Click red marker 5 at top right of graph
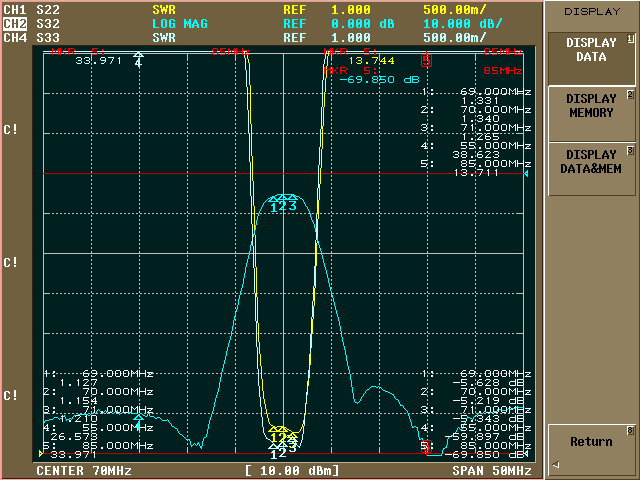 pos(427,60)
